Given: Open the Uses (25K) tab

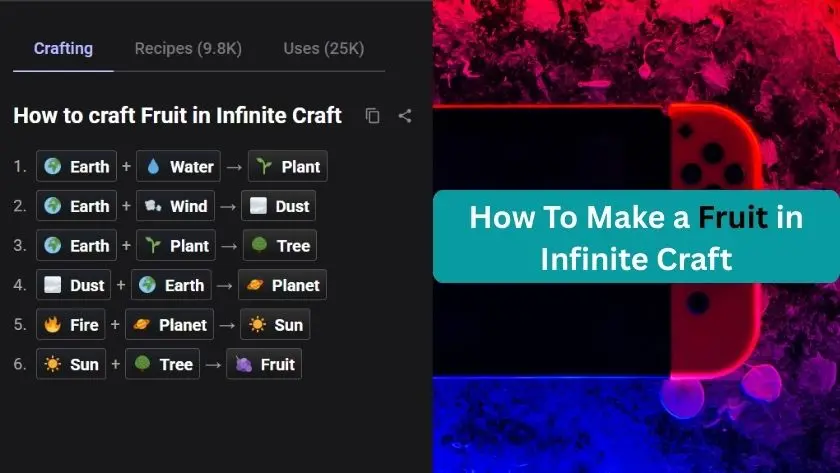Looking at the screenshot, I should 324,49.
